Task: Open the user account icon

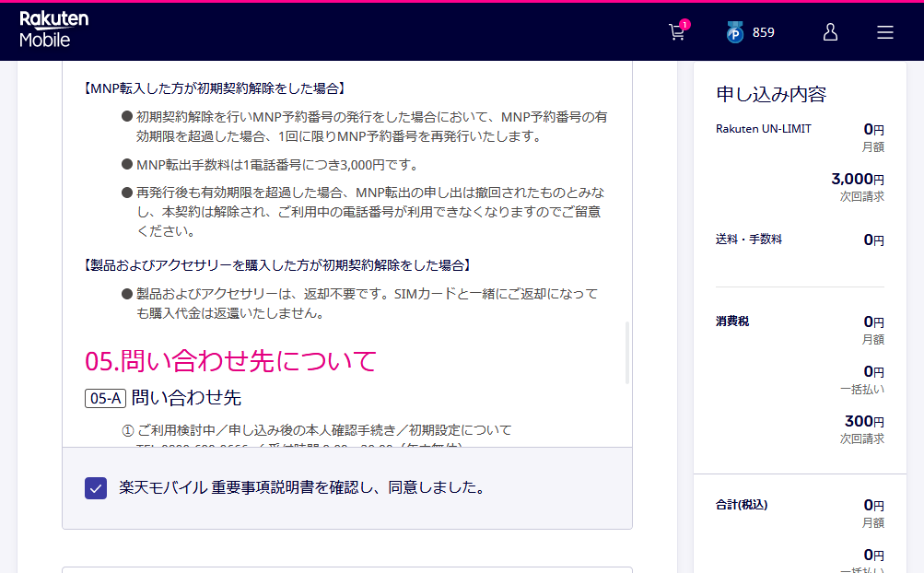Action: point(830,32)
